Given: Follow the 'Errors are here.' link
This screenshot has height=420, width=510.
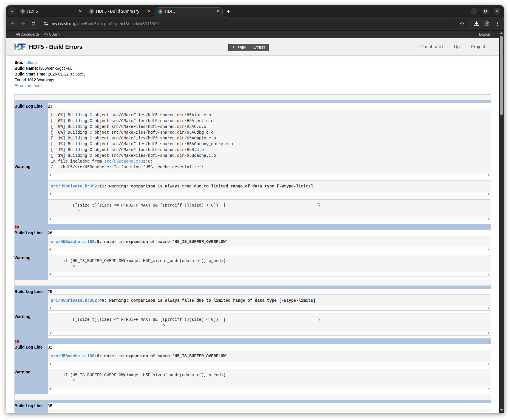Looking at the screenshot, I should point(29,86).
